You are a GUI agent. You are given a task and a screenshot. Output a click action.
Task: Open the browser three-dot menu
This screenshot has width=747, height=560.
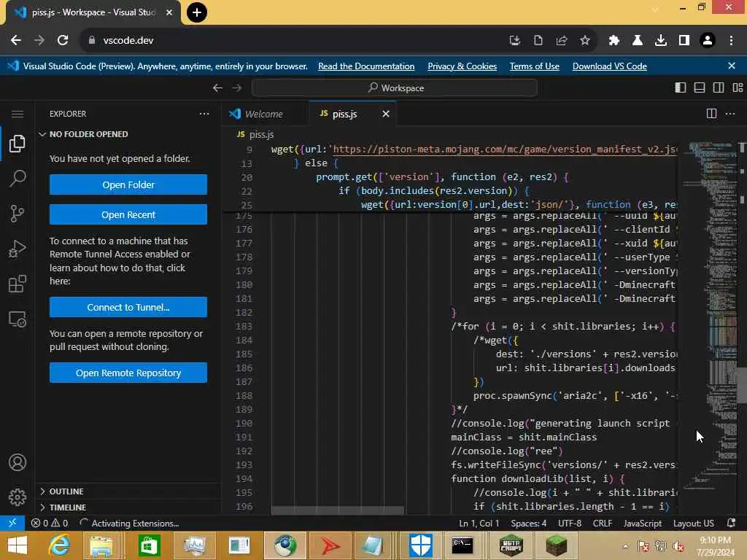(x=731, y=41)
